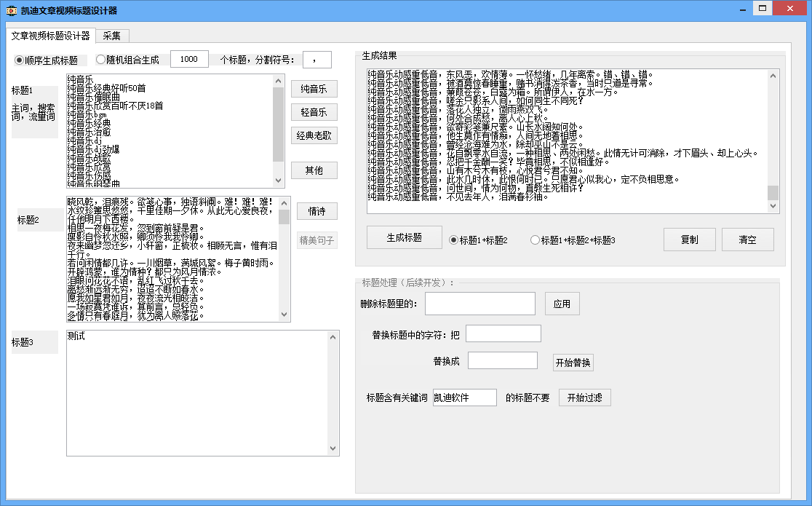Viewport: 812px width, 506px height.
Task: Click scroll-down arrow of 生成结果 box
Action: [773, 206]
